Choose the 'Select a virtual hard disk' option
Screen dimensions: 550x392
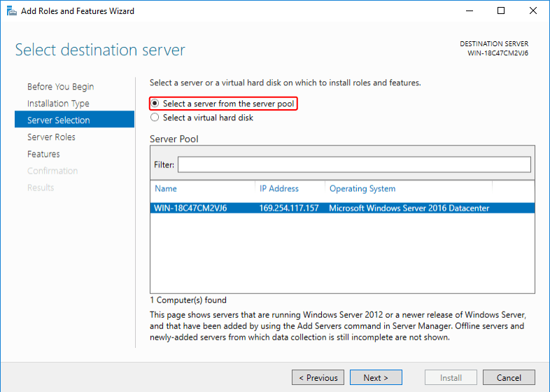coord(155,118)
